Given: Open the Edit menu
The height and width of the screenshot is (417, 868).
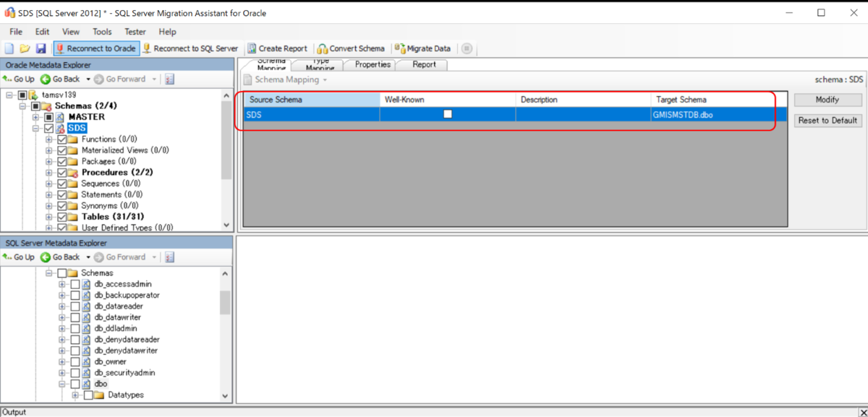Looking at the screenshot, I should coord(42,32).
